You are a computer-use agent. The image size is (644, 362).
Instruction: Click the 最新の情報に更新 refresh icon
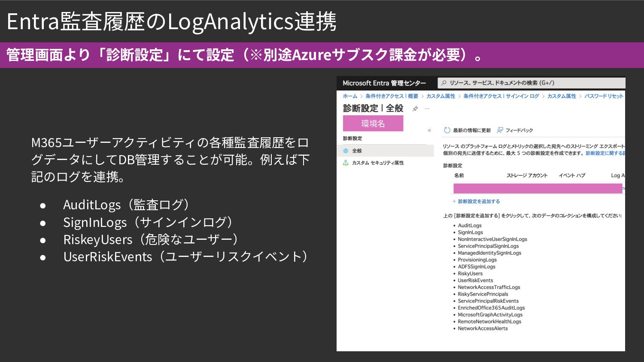(x=447, y=130)
